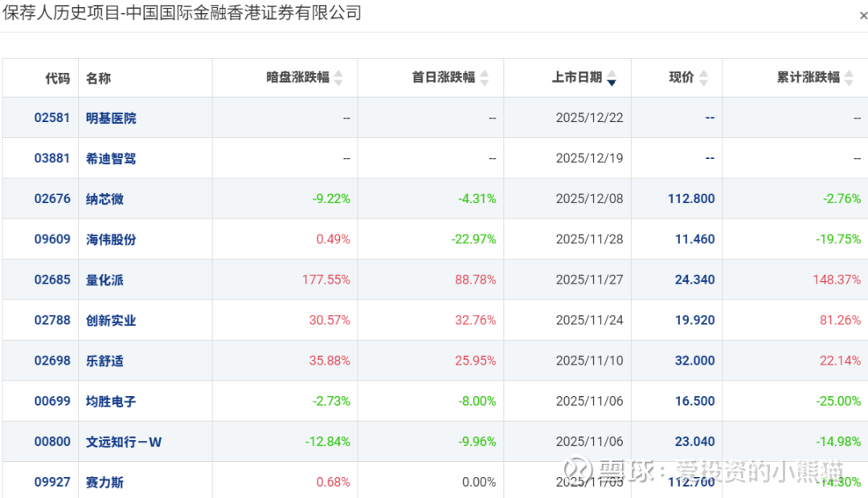This screenshot has height=498, width=868.
Task: Select listing date 2025/12/22
Action: pos(590,118)
